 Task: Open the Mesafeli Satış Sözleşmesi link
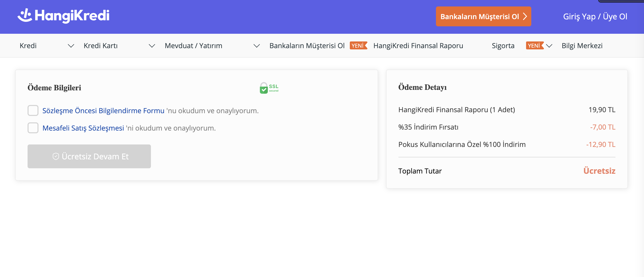83,128
